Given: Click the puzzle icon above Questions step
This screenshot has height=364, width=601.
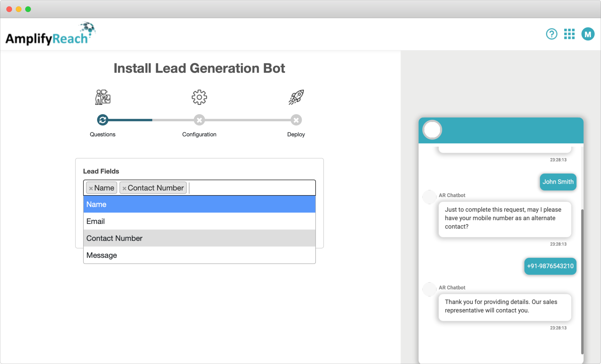Looking at the screenshot, I should (x=103, y=97).
